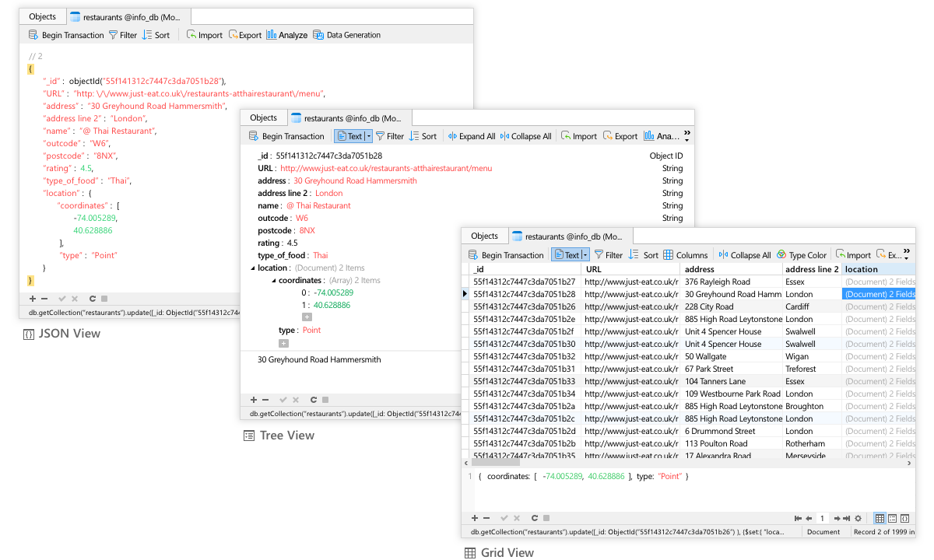Collapse the coordinates array node in Tree View
Image resolution: width=934 pixels, height=560 pixels.
[273, 280]
